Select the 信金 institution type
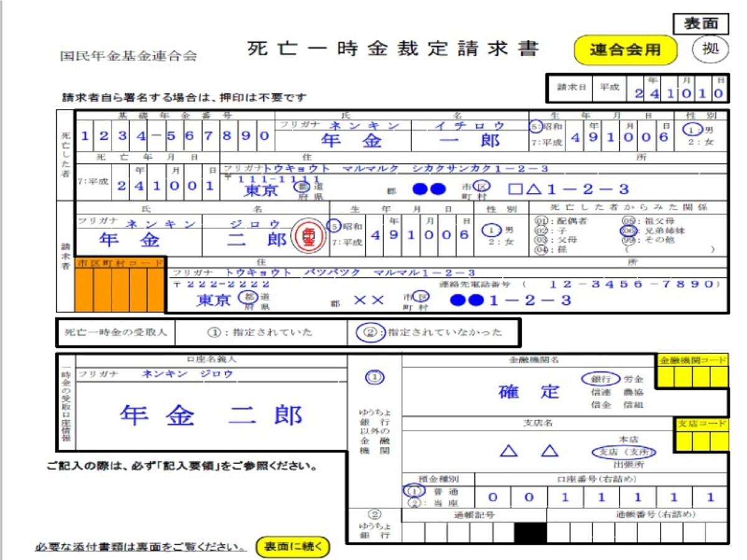Viewport: 747px width, 560px height. (x=601, y=405)
